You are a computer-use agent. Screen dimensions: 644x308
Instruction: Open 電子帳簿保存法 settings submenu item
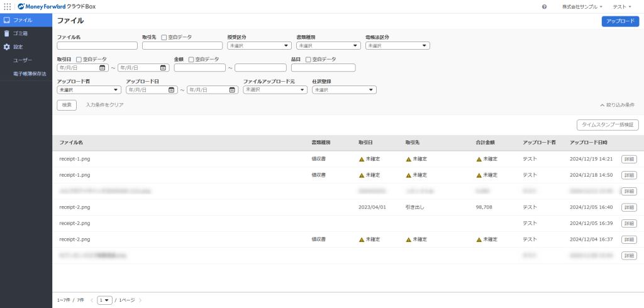(30, 74)
